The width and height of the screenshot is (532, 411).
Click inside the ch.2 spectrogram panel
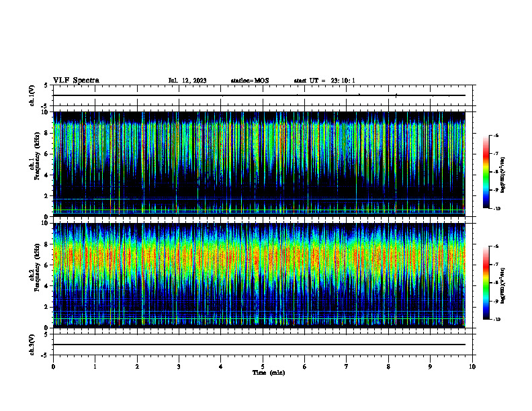[259, 275]
